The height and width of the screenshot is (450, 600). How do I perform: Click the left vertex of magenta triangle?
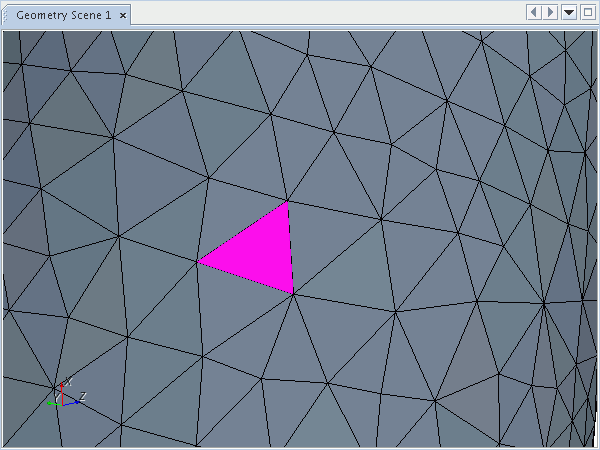click(x=198, y=261)
